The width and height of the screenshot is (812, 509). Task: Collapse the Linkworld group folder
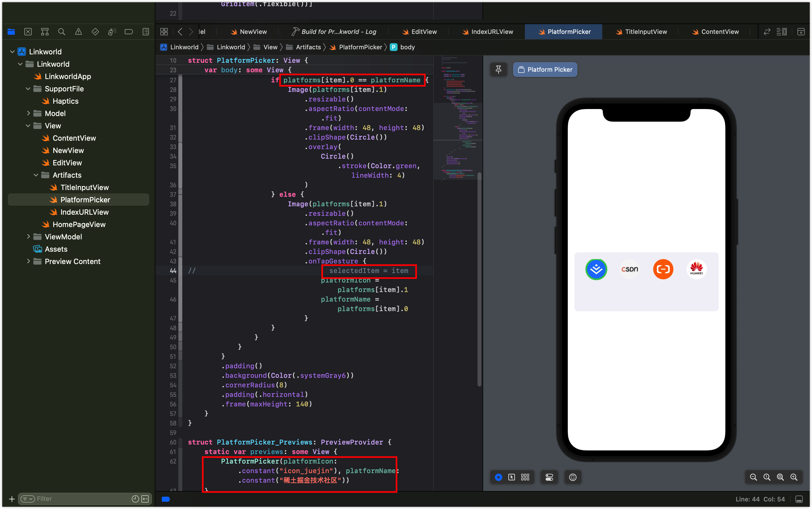tap(20, 64)
